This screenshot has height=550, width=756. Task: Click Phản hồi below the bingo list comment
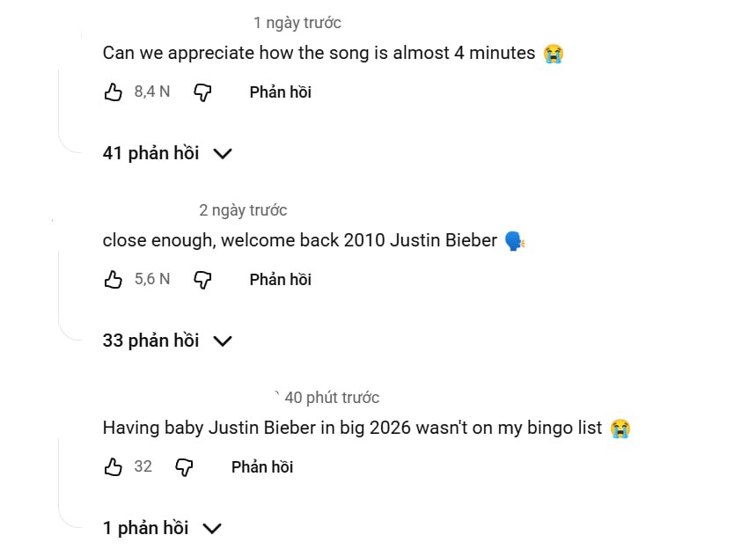[261, 466]
